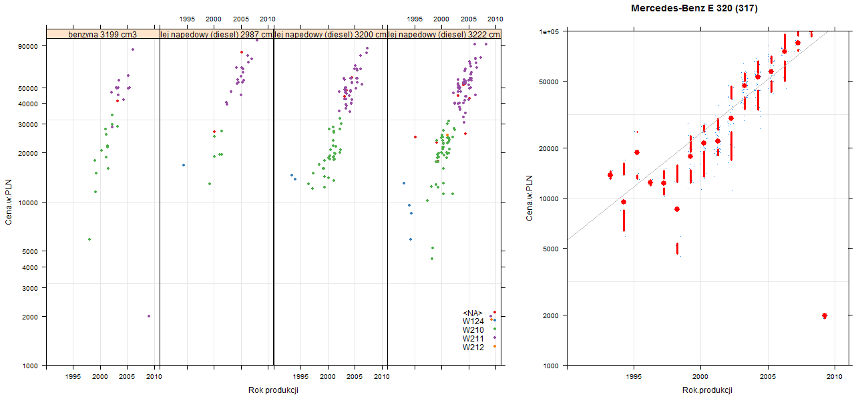This screenshot has width=868, height=401.
Task: Click the "Mercedes-Benz E 320 (317)" chart title
Action: coord(694,9)
